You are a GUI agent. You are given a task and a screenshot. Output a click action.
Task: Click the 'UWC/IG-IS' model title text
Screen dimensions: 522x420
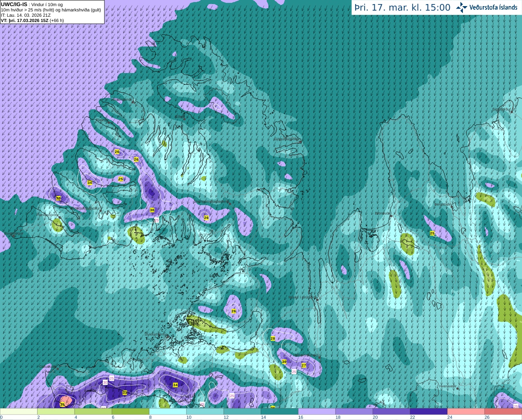point(14,4)
